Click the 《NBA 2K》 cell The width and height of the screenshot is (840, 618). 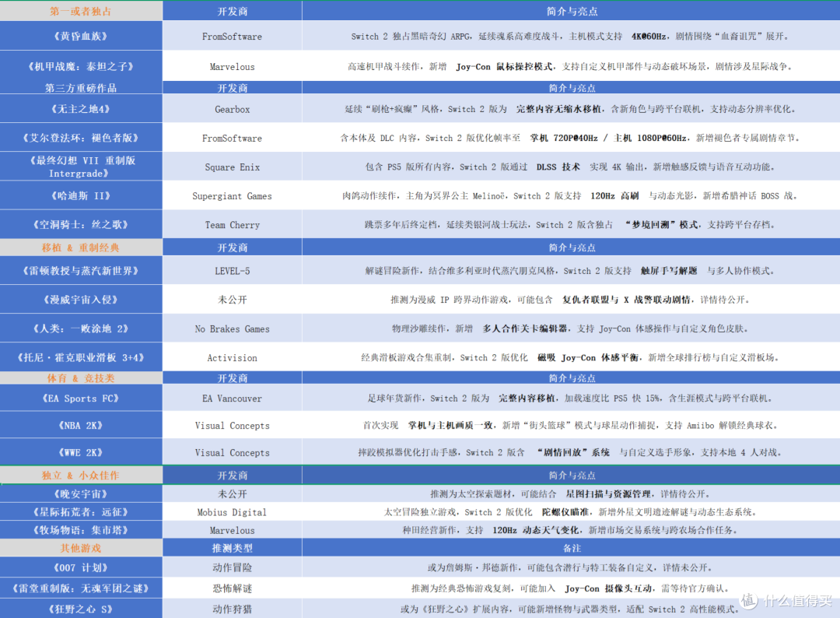click(x=81, y=425)
